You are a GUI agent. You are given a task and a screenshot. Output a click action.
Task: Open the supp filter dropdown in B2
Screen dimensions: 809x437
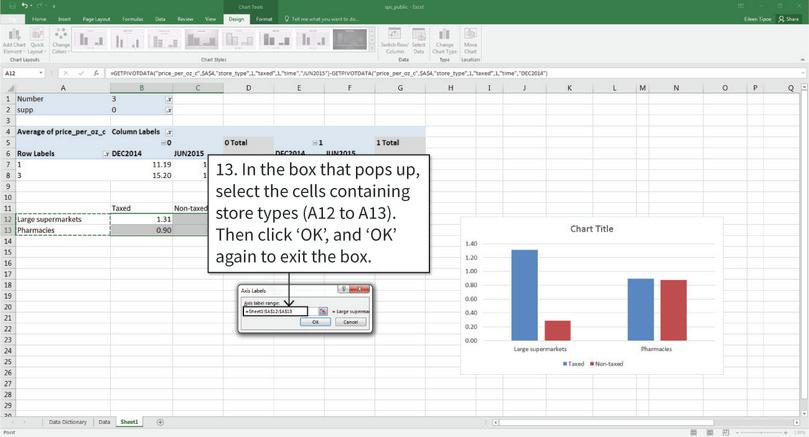pyautogui.click(x=169, y=110)
